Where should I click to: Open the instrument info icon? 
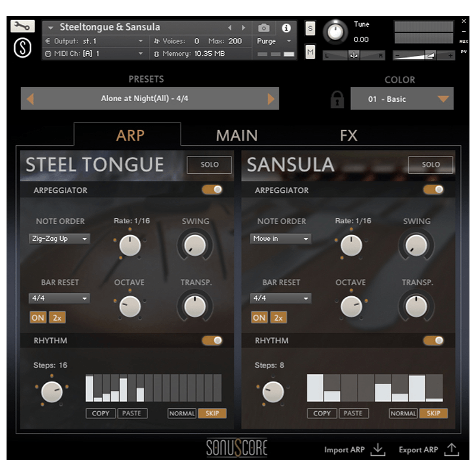[286, 28]
